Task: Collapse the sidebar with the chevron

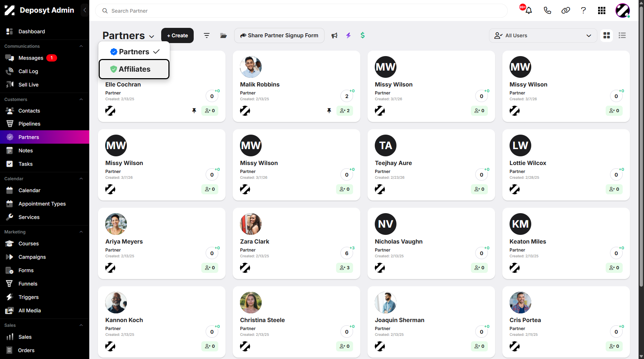Action: click(x=85, y=10)
